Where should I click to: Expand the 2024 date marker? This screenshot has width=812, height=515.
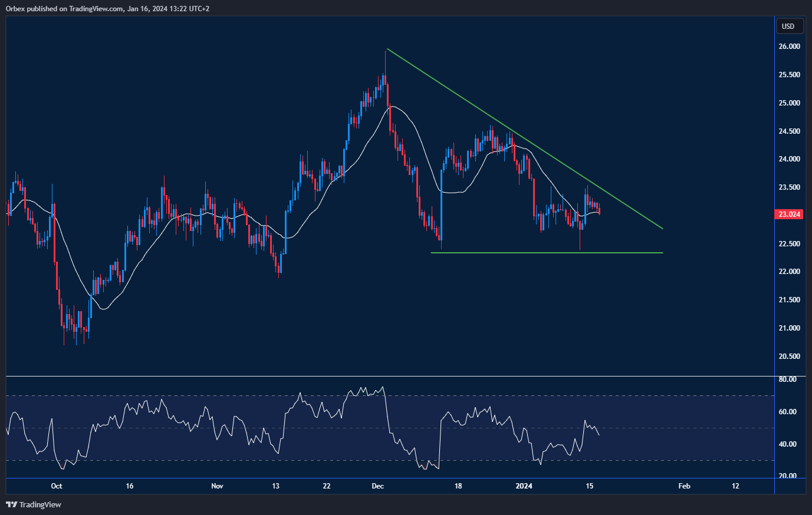[524, 486]
